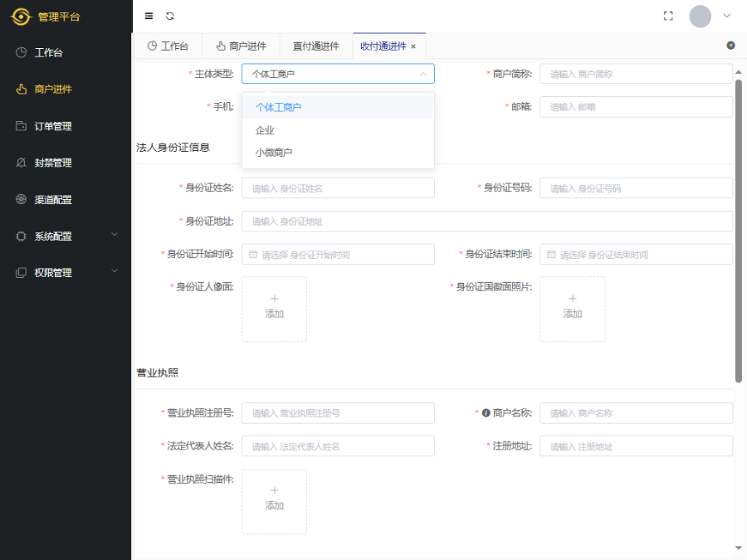
Task: Click the 营业执照 section heading
Action: point(158,373)
